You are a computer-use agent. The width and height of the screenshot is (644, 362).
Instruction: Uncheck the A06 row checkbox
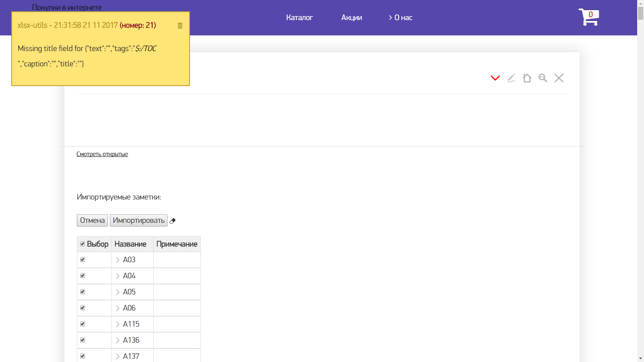point(83,308)
